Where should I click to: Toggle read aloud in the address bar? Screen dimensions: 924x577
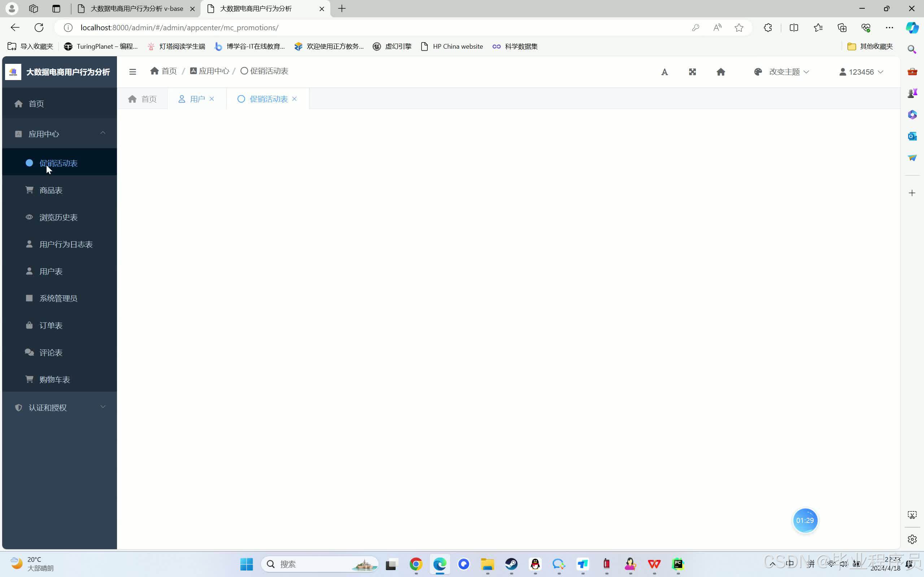click(717, 27)
